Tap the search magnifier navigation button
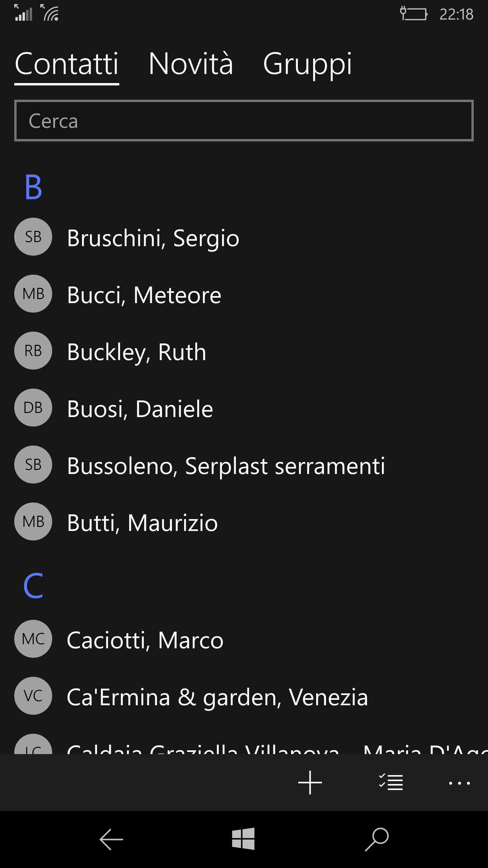Screen dimensions: 488x868 (377, 839)
